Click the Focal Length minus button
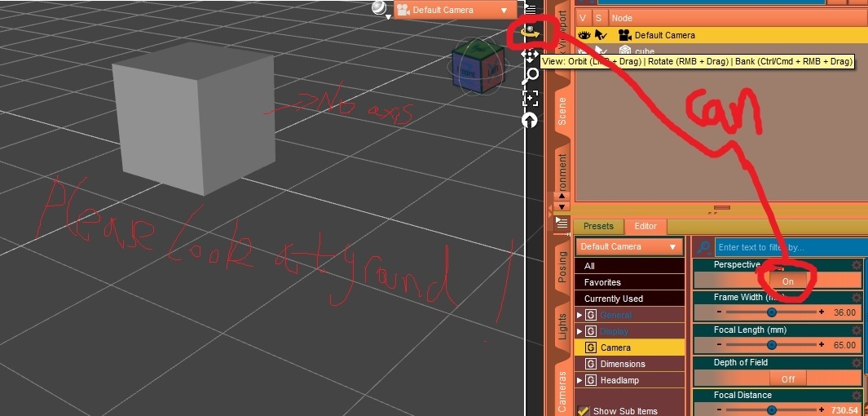868x416 pixels. coord(719,345)
